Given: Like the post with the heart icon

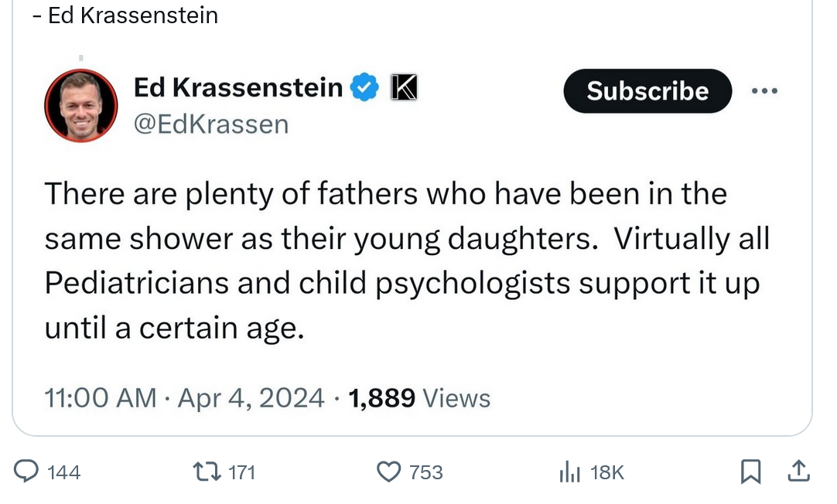Looking at the screenshot, I should click(389, 471).
